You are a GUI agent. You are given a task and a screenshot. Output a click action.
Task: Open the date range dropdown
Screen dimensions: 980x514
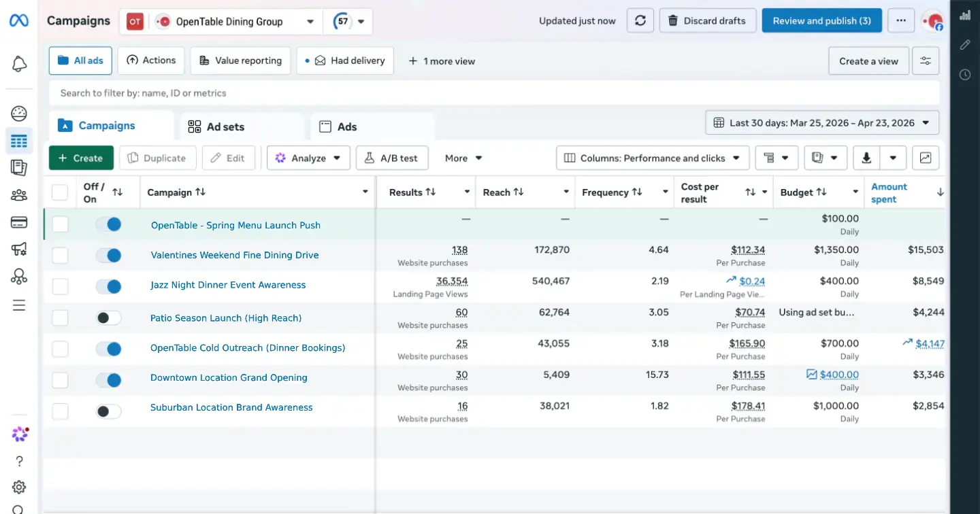[822, 123]
